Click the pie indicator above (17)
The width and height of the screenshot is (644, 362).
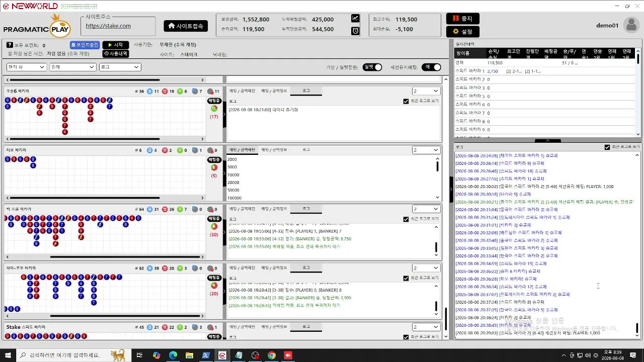pyautogui.click(x=214, y=109)
